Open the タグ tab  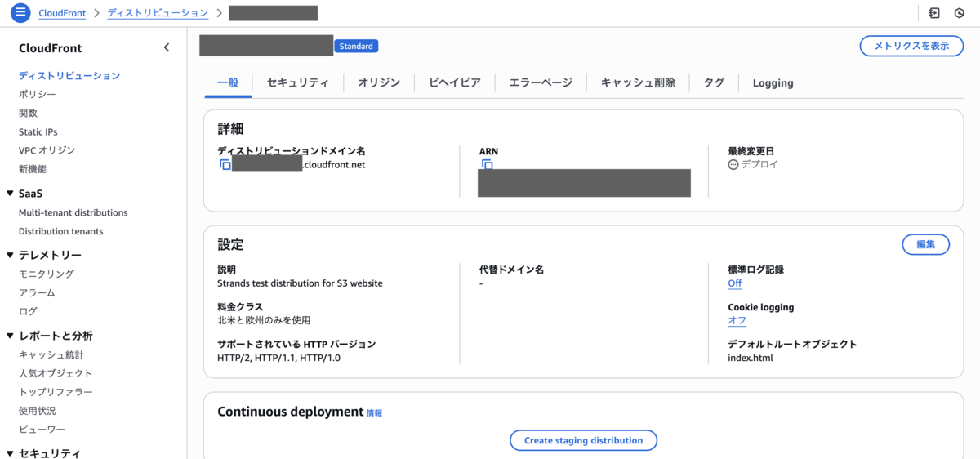(715, 82)
